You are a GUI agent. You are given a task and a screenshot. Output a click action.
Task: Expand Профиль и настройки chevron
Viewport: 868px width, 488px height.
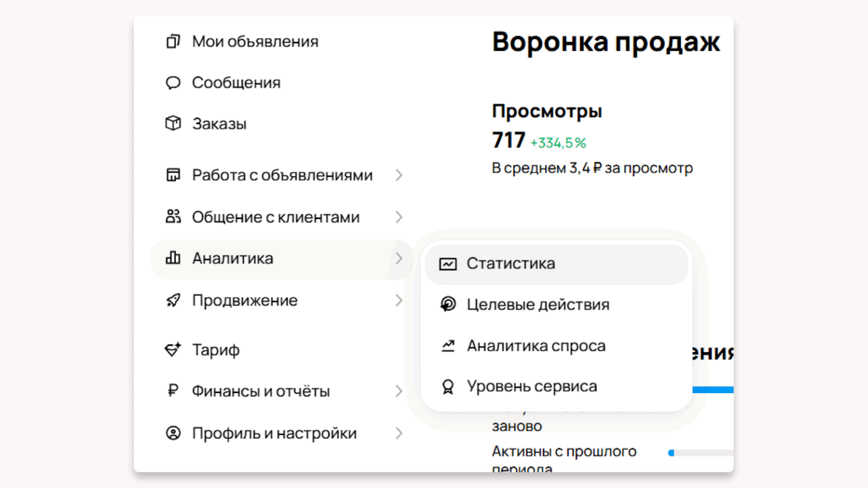tap(399, 433)
